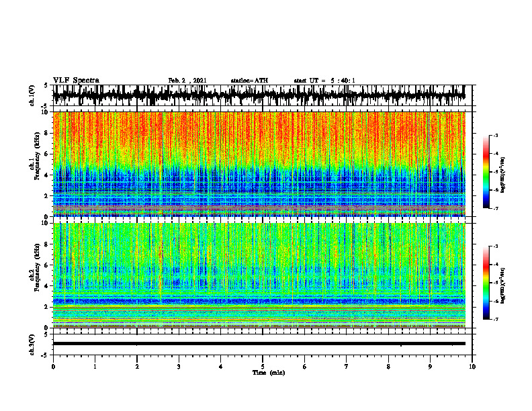Viewport: 532px width, 411px height.
Task: Click the "VLF Spectra" plot title
Action: (76, 81)
